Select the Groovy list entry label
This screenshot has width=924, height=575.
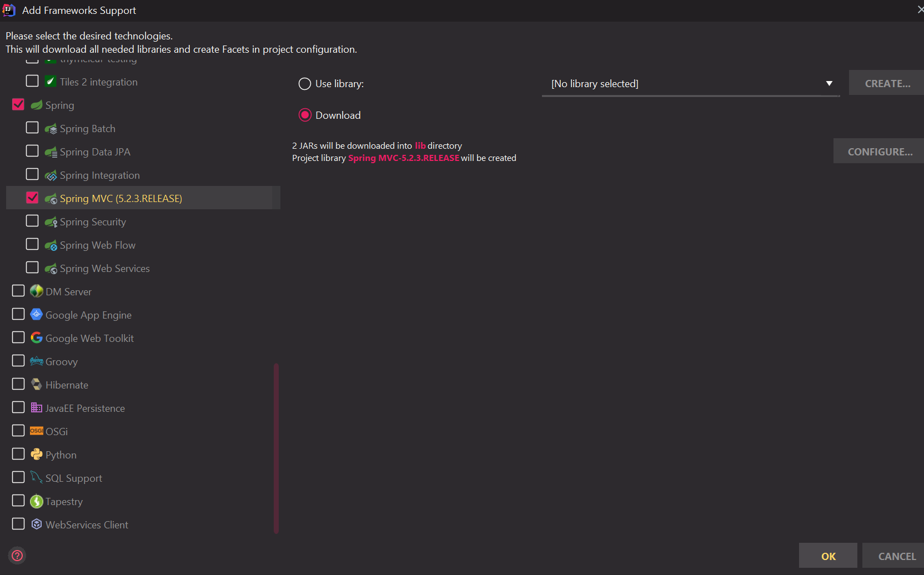(62, 362)
